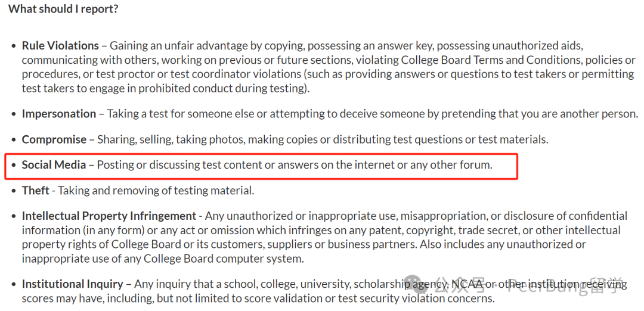Click the "College Board computer system" phrase
The image size is (644, 311).
(222, 259)
